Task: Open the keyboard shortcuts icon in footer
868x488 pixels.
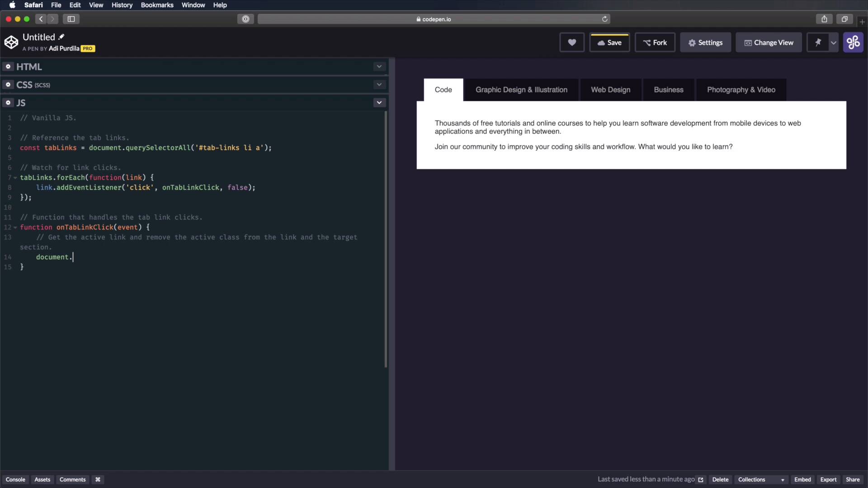Action: coord(98,479)
